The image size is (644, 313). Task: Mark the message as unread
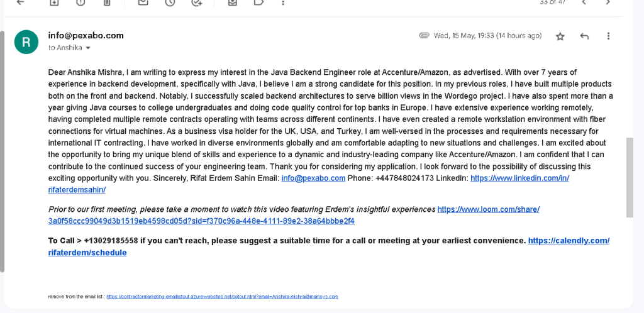[143, 2]
